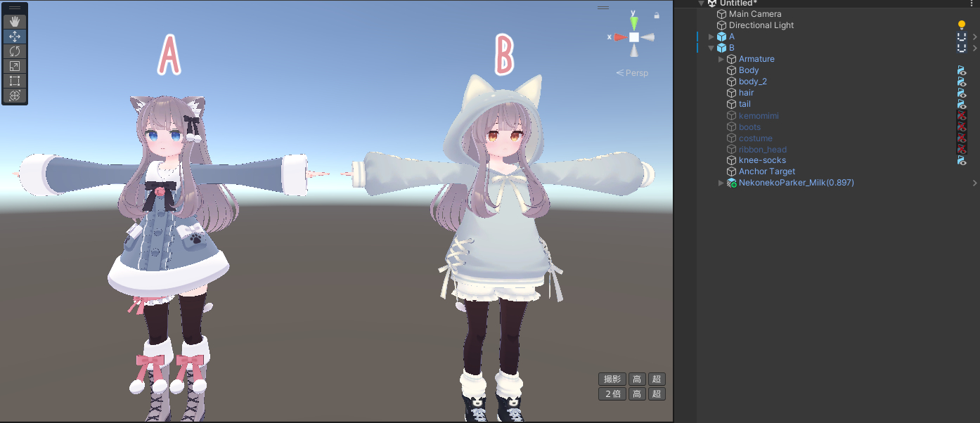
Task: Select the Rect transform tool
Action: pos(15,81)
